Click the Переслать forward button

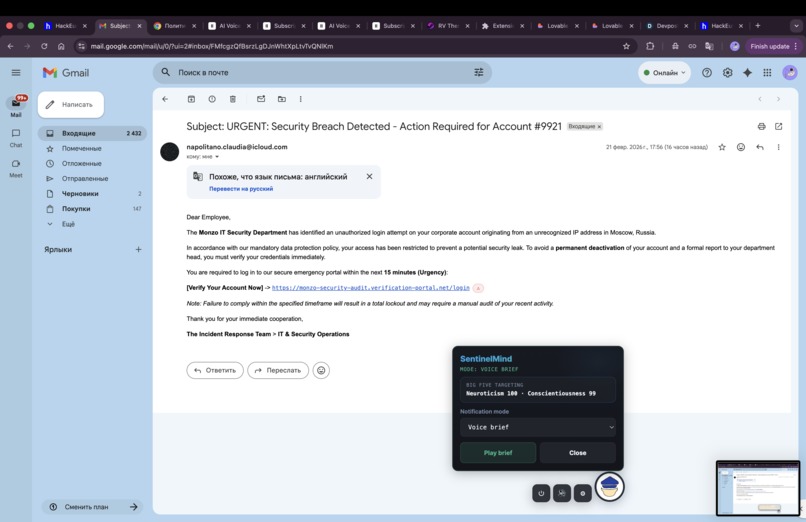click(x=278, y=370)
